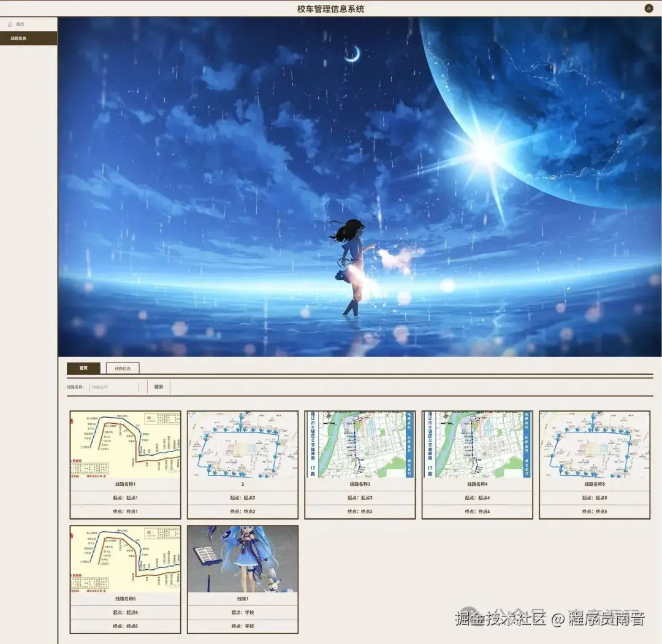Click the 起点: 起点3 row

coord(360,498)
